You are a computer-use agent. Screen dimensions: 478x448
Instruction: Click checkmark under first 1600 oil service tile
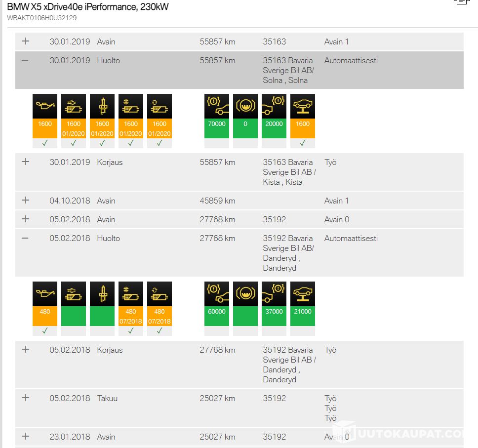(x=45, y=143)
